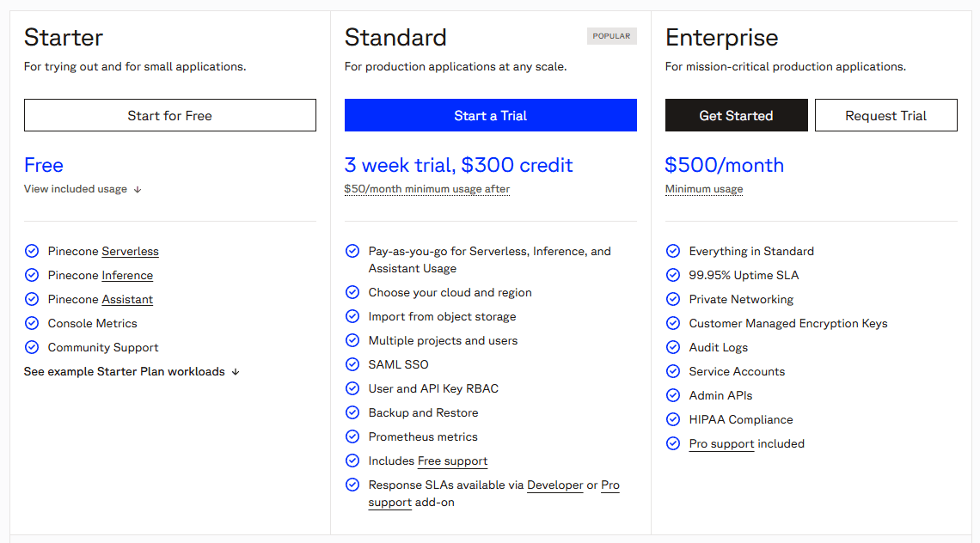Click the checkmark icon next to Prometheus metrics
Screen dimensions: 980x543
click(352, 436)
